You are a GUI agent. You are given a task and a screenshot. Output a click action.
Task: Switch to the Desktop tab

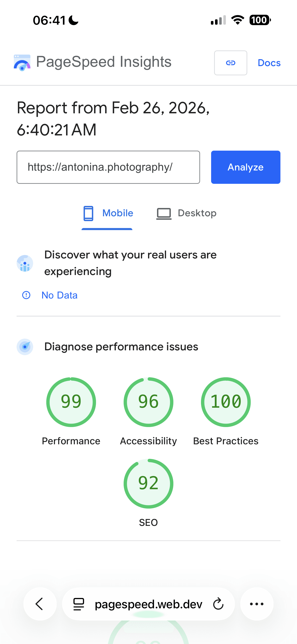coord(186,213)
